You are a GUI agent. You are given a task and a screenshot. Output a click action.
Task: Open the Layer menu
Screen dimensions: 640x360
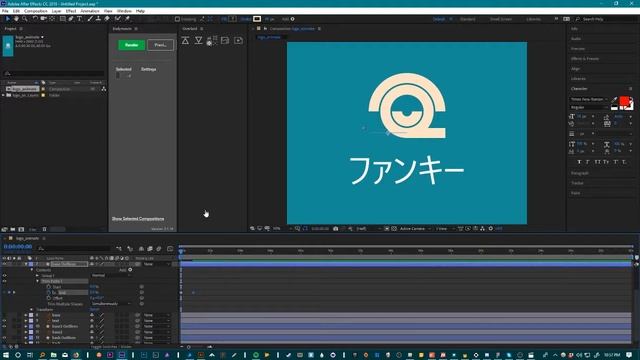pos(57,11)
